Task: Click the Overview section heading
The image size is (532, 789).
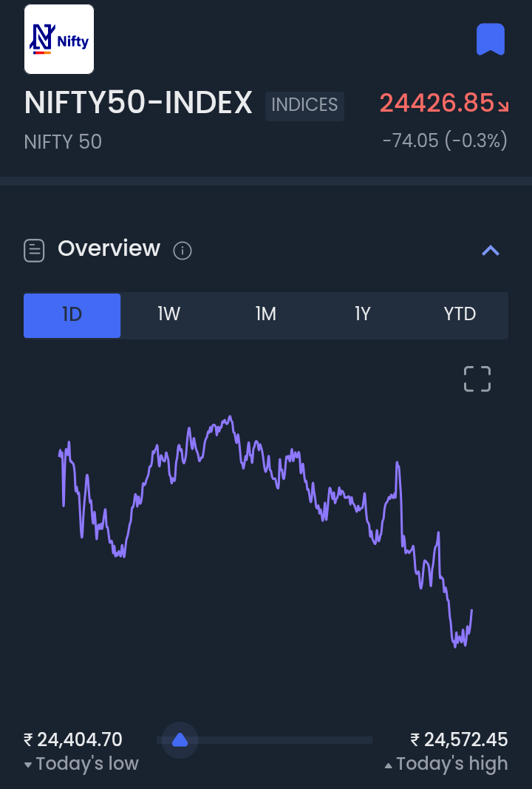Action: pos(109,248)
